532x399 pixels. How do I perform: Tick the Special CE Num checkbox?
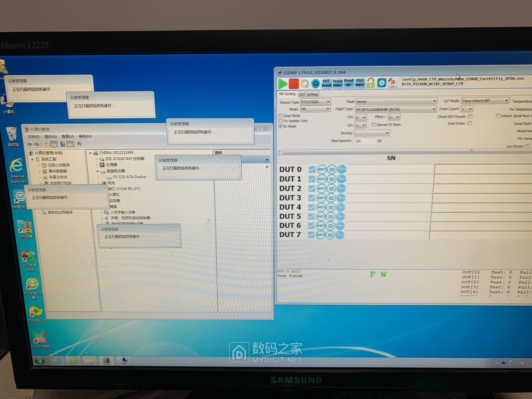click(374, 125)
